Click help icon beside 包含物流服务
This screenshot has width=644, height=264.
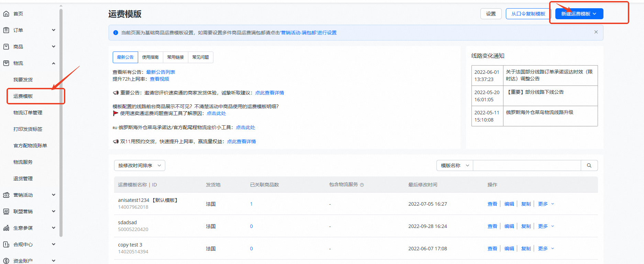point(362,185)
